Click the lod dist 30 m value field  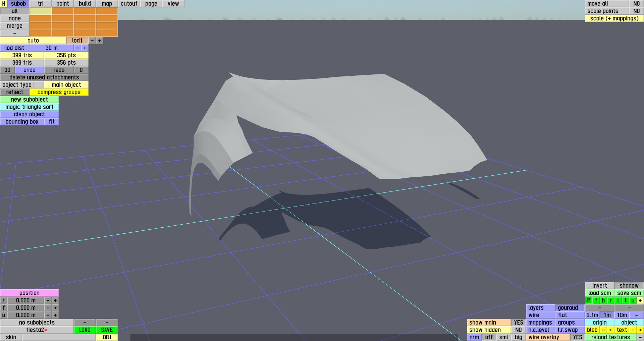52,48
